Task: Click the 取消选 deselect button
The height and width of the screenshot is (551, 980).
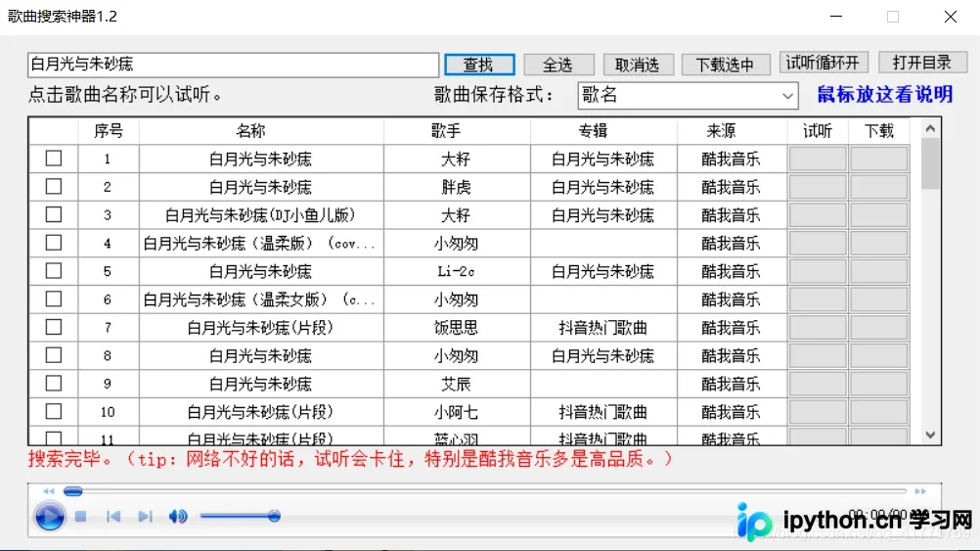Action: click(638, 65)
